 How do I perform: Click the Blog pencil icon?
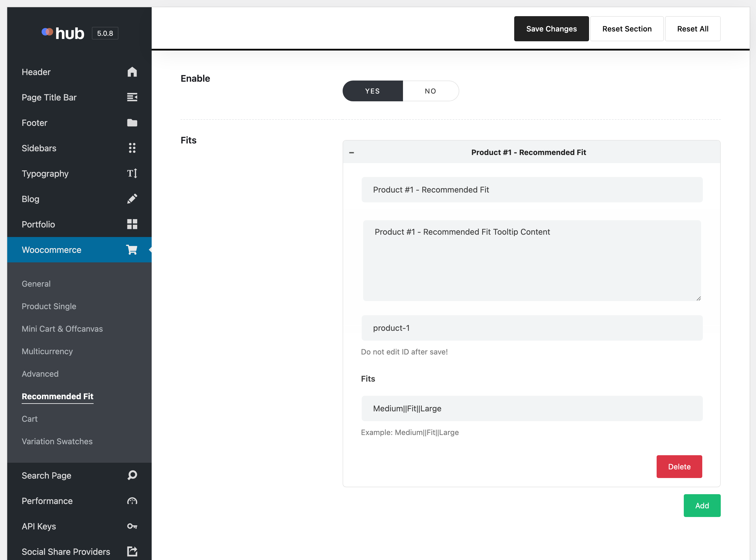pyautogui.click(x=132, y=199)
